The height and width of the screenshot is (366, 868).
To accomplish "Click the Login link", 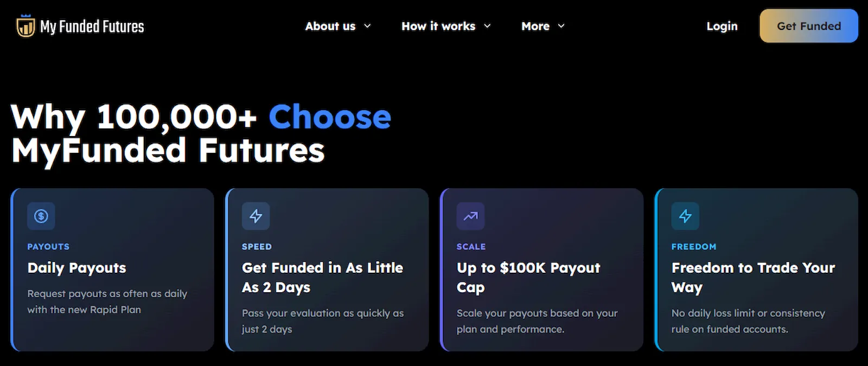I will coord(722,25).
